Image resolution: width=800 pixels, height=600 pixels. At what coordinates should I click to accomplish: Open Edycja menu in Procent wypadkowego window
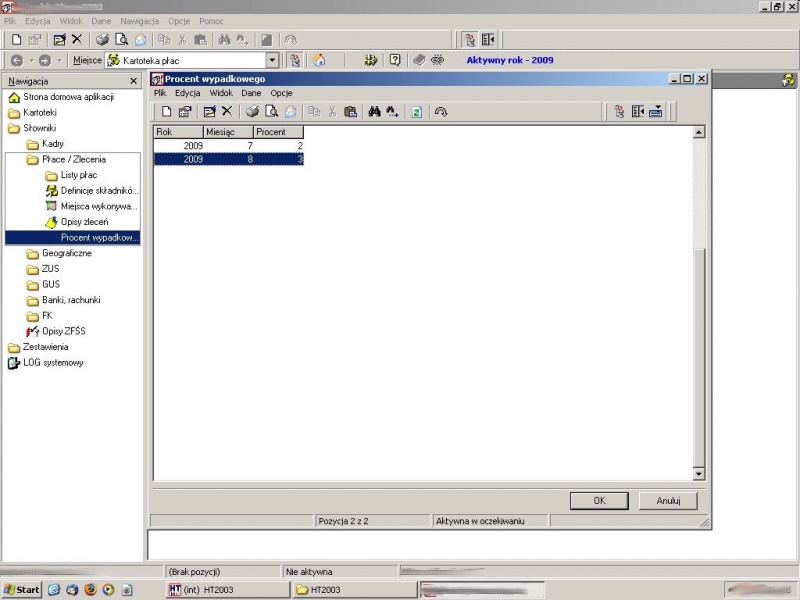[188, 93]
